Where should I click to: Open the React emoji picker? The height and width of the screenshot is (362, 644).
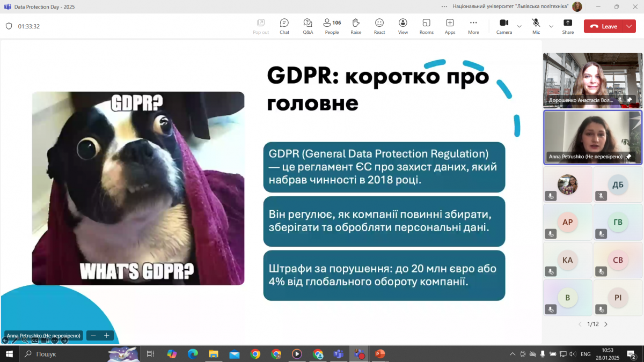point(379,25)
